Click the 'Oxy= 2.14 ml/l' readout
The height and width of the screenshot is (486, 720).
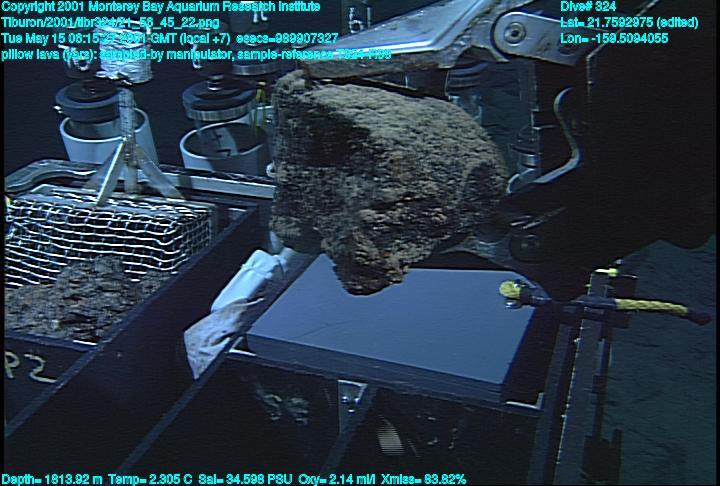point(337,479)
